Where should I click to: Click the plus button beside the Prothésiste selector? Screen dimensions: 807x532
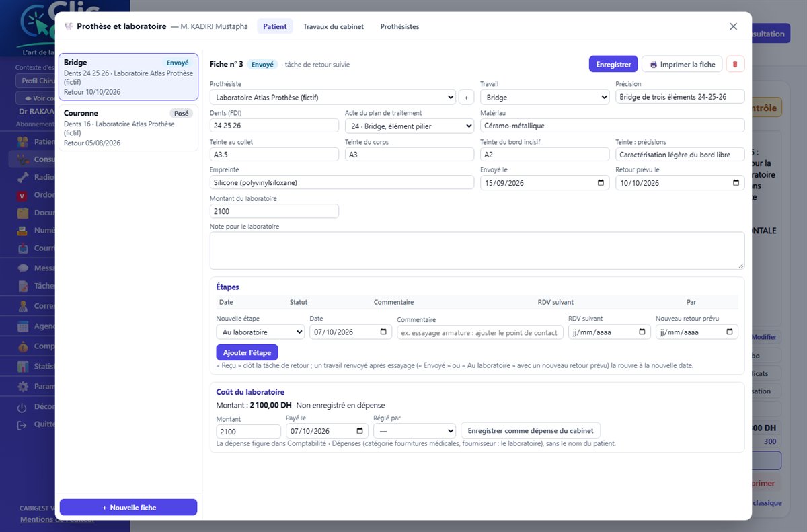[467, 98]
